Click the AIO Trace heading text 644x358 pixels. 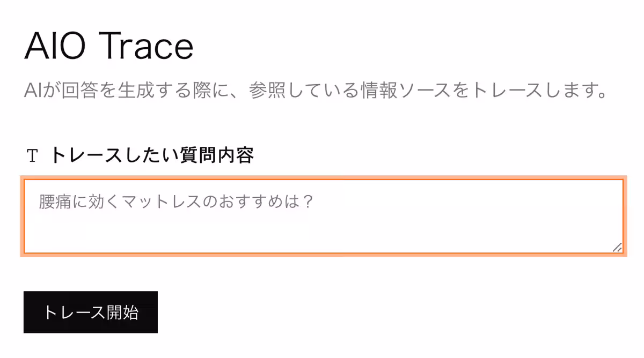[107, 46]
